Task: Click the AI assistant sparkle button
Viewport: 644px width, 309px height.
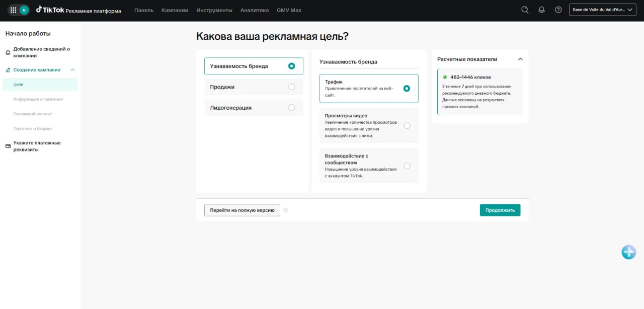Action: click(628, 252)
